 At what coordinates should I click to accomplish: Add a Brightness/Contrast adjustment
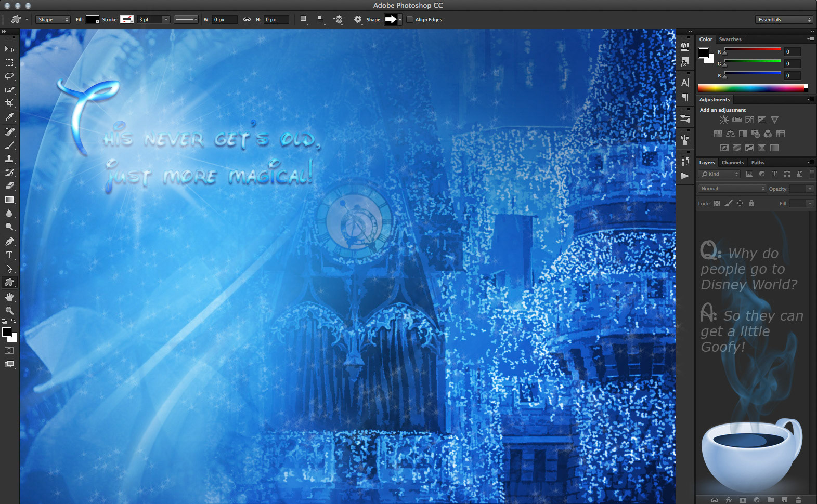coord(724,120)
